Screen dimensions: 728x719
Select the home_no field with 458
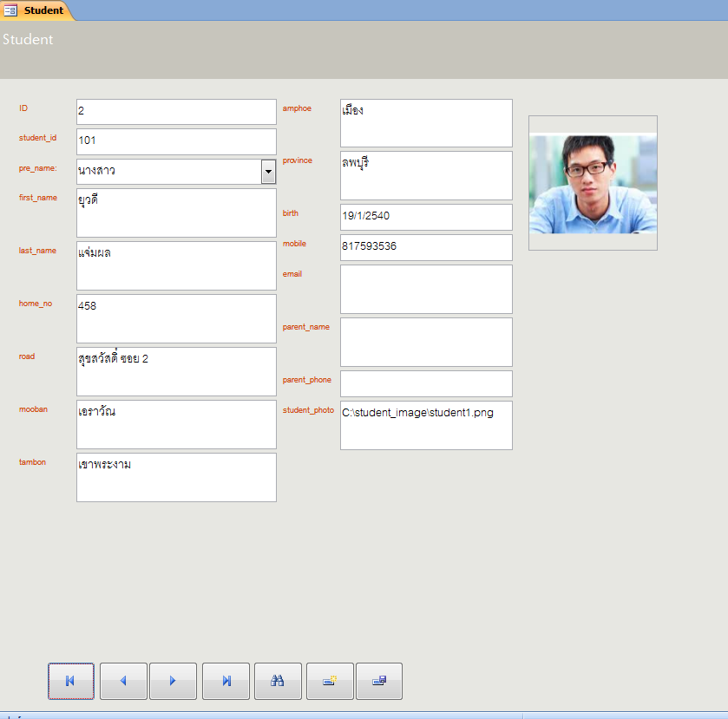pos(176,319)
